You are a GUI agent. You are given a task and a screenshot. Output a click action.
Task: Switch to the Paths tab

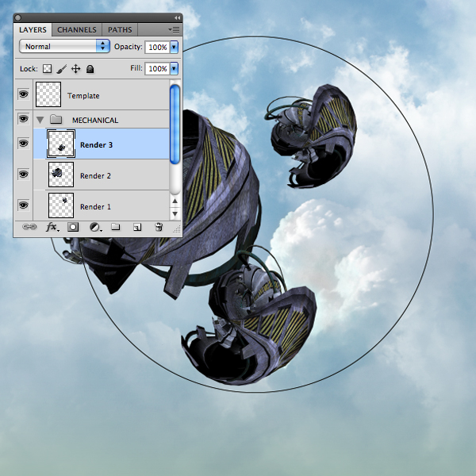point(120,30)
